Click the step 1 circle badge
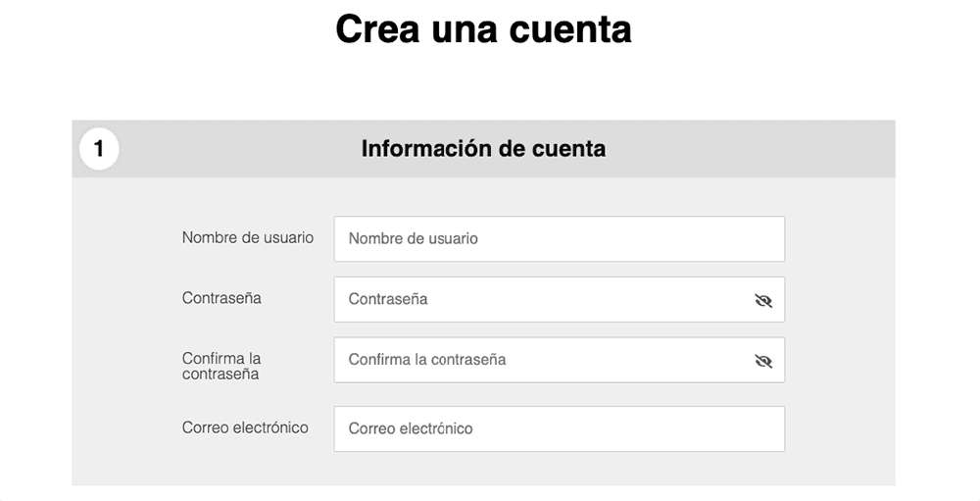 (x=99, y=150)
